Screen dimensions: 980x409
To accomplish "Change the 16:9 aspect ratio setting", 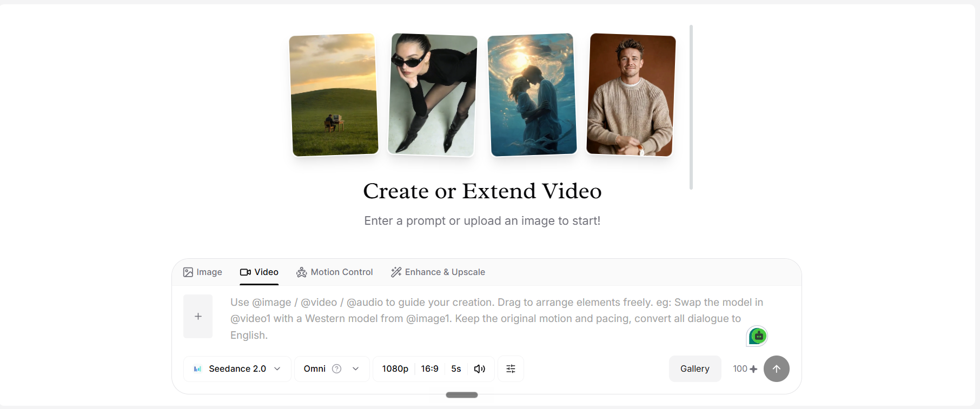I will [430, 369].
